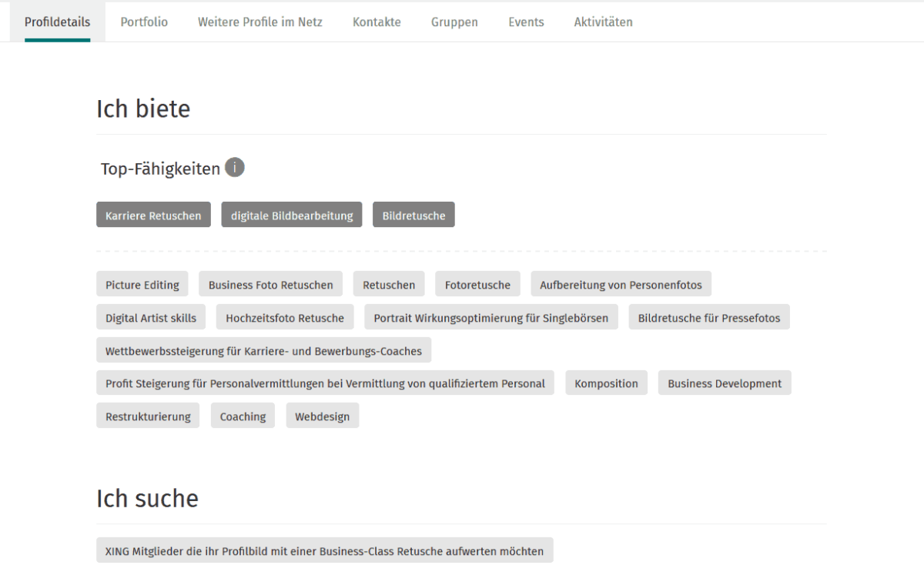Open Weitere Profile im Netz tab
The image size is (924, 565).
[260, 22]
